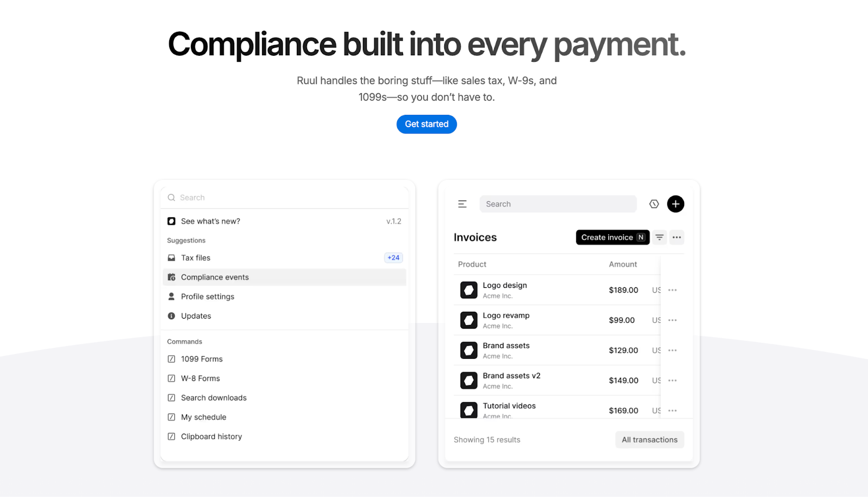Click the product icon for Brand assets
This screenshot has height=497, width=868.
point(469,350)
